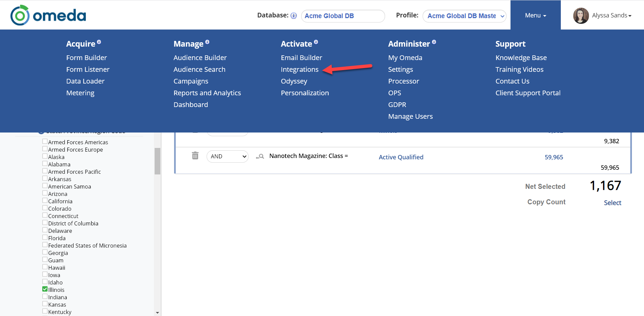Viewport: 644px width, 316px height.
Task: Click info icon next to Administer
Action: (434, 42)
